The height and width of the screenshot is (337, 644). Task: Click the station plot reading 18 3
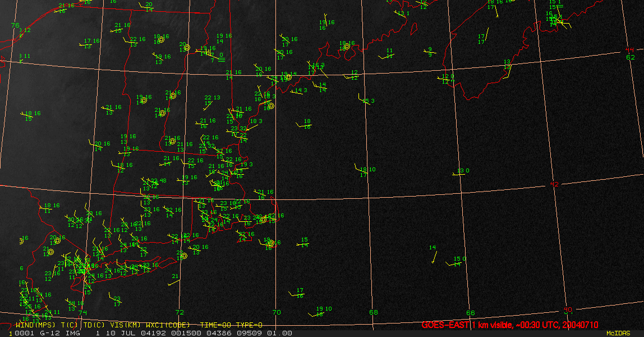(x=255, y=122)
